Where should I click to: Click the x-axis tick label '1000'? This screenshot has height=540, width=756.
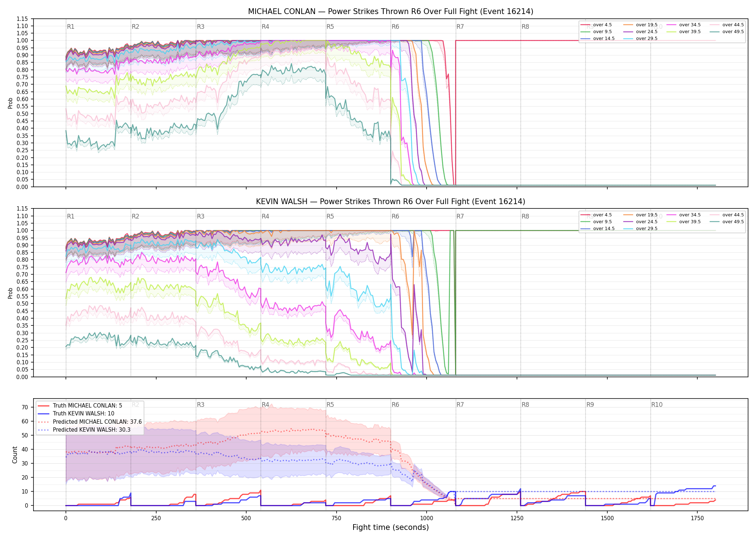click(427, 518)
